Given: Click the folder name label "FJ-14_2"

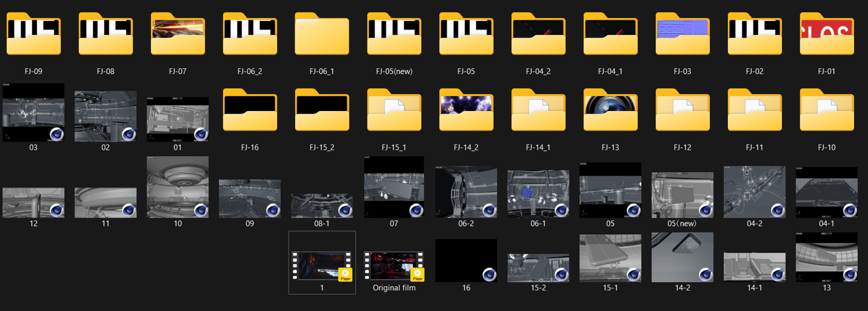Looking at the screenshot, I should 466,147.
